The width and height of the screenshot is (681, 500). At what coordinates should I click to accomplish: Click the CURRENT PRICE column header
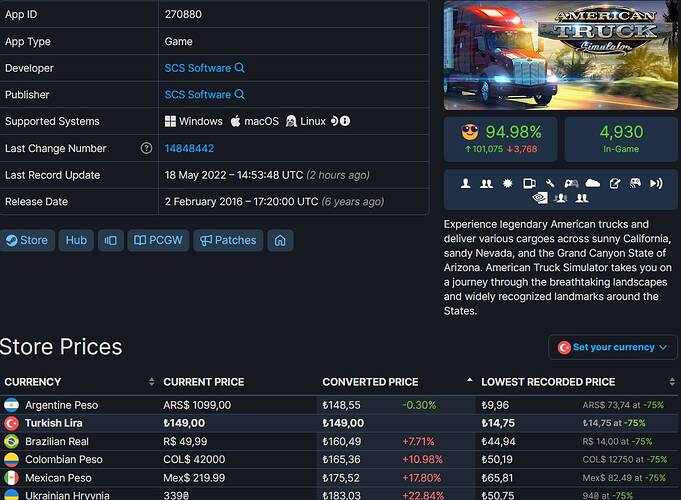coord(204,382)
